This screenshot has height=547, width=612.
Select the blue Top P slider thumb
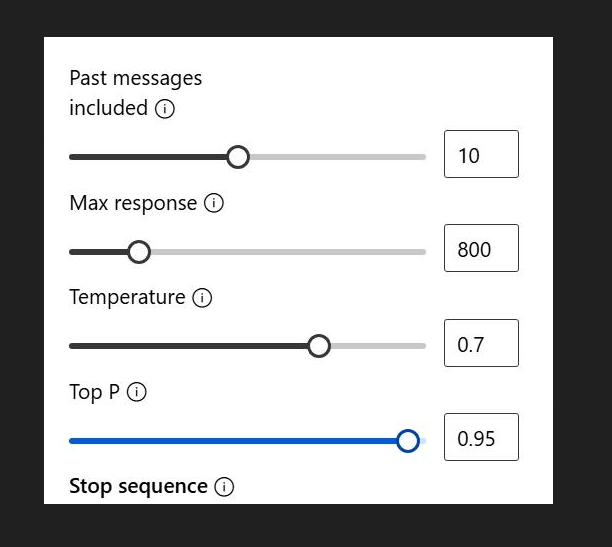tap(408, 441)
